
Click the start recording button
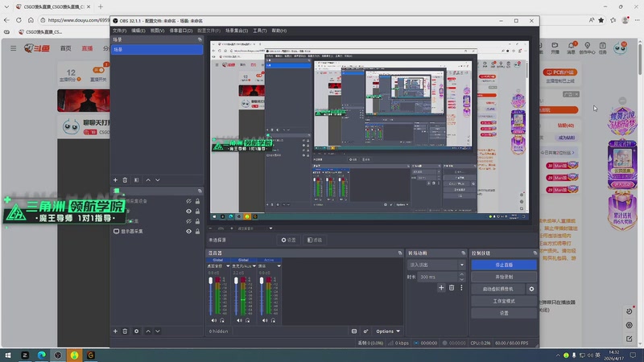pos(504,277)
